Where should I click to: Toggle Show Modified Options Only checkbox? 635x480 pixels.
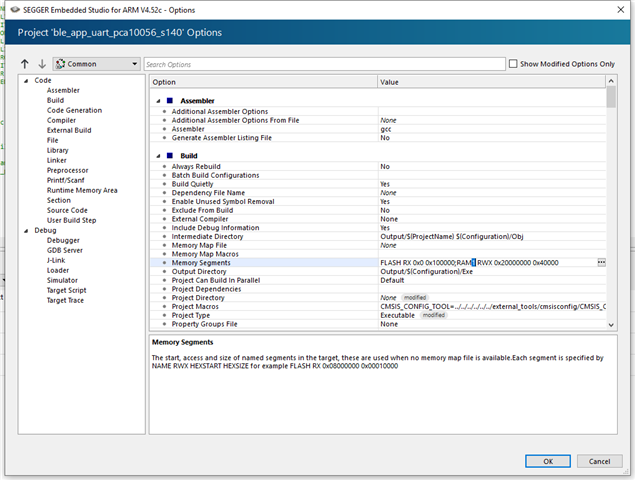point(513,64)
